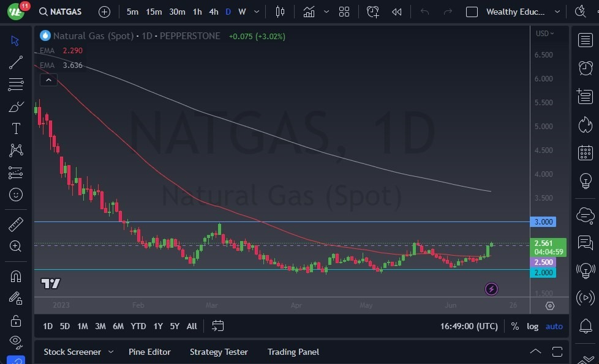This screenshot has width=599, height=364.
Task: Open the weekly timeframe dropdown arrow
Action: pos(256,12)
